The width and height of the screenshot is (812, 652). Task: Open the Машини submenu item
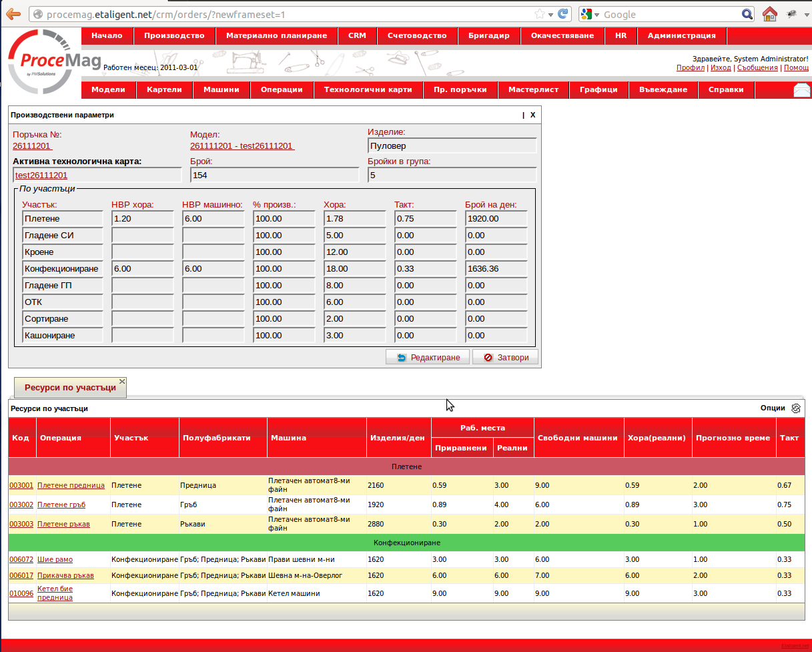coord(222,89)
